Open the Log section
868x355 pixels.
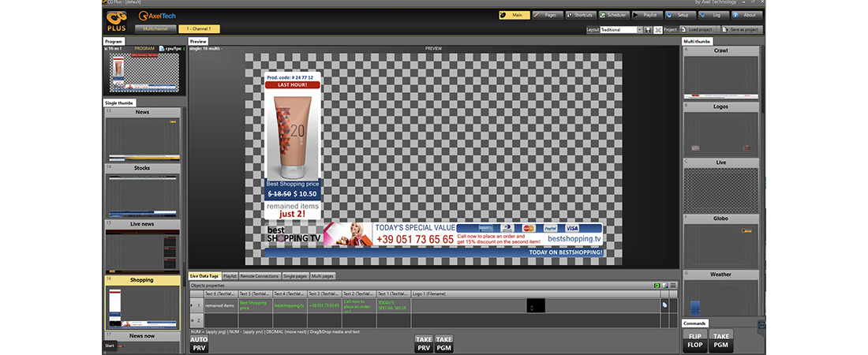pos(713,16)
